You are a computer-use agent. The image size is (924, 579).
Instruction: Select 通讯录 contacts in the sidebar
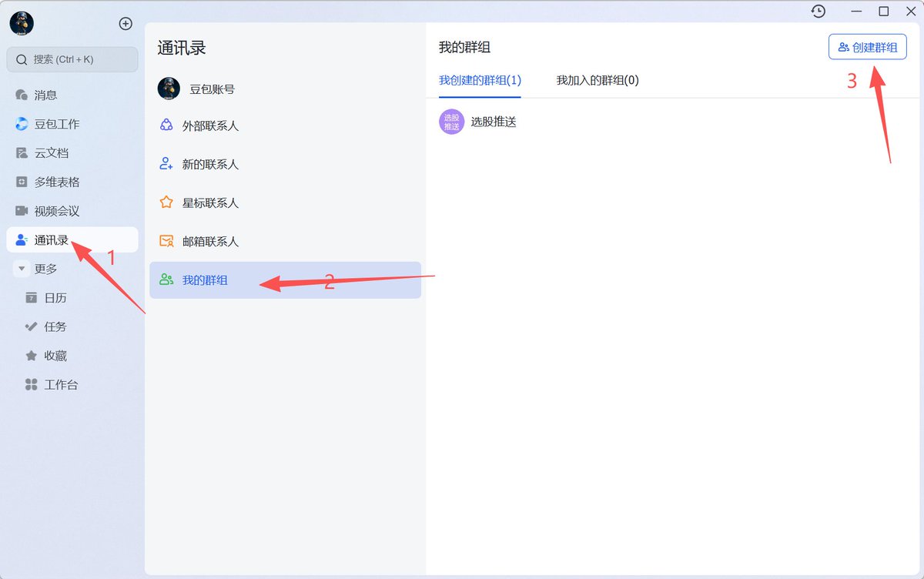72,239
